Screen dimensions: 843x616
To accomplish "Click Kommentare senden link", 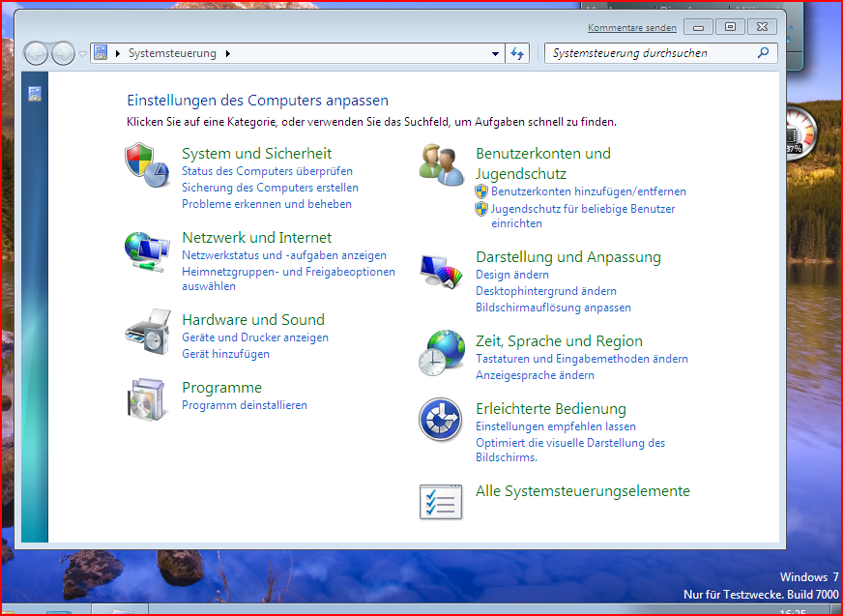I will pos(631,28).
